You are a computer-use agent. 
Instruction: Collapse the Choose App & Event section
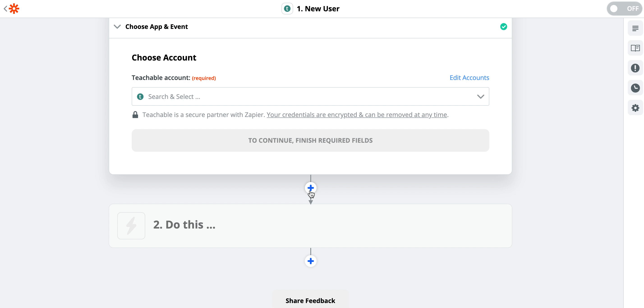pos(117,27)
